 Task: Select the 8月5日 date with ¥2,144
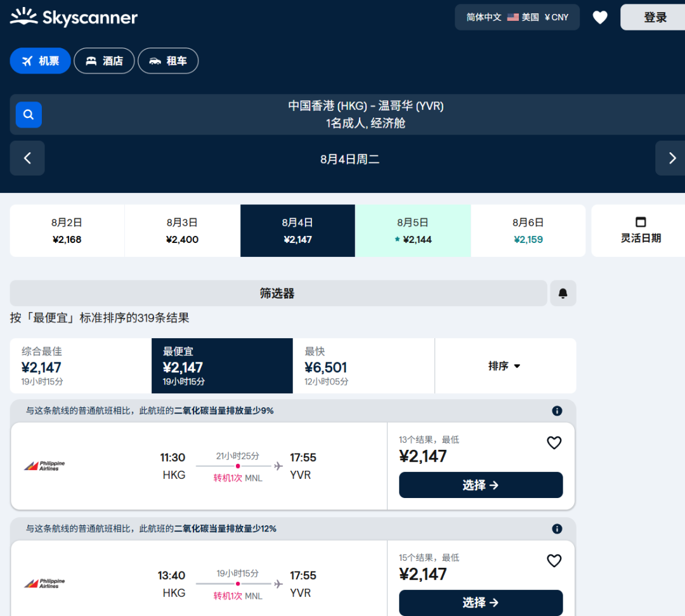coord(412,231)
